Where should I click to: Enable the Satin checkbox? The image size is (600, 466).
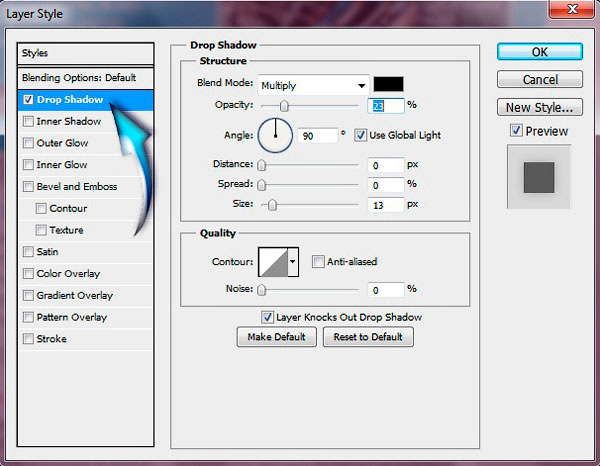[28, 252]
